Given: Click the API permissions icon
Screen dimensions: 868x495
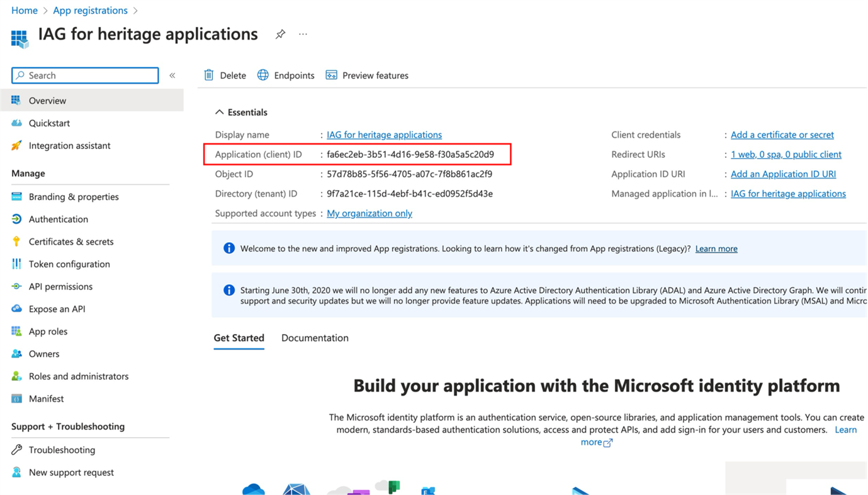Looking at the screenshot, I should (x=16, y=286).
